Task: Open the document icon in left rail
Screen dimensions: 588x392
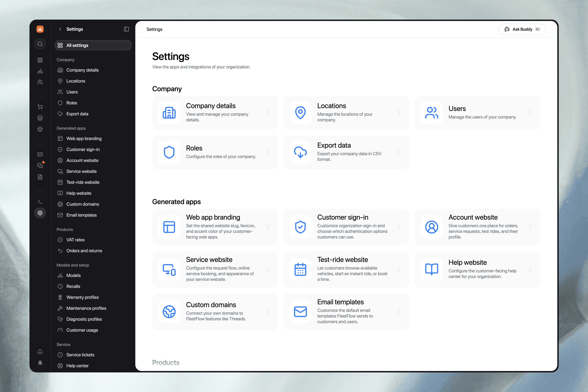Action: [40, 177]
